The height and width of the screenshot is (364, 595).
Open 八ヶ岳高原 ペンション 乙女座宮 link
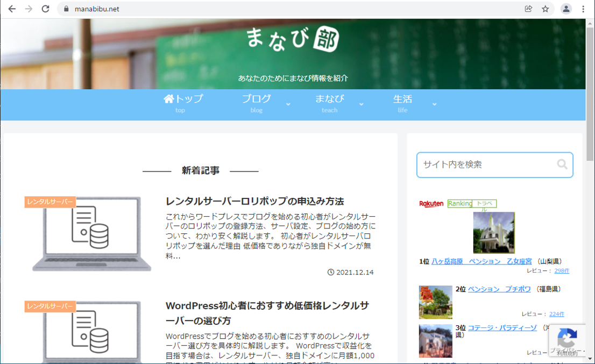click(481, 261)
